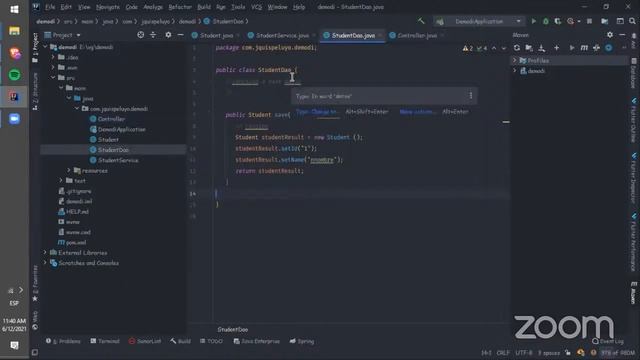
Task: Switch to Controller.java tab
Action: coord(416,36)
